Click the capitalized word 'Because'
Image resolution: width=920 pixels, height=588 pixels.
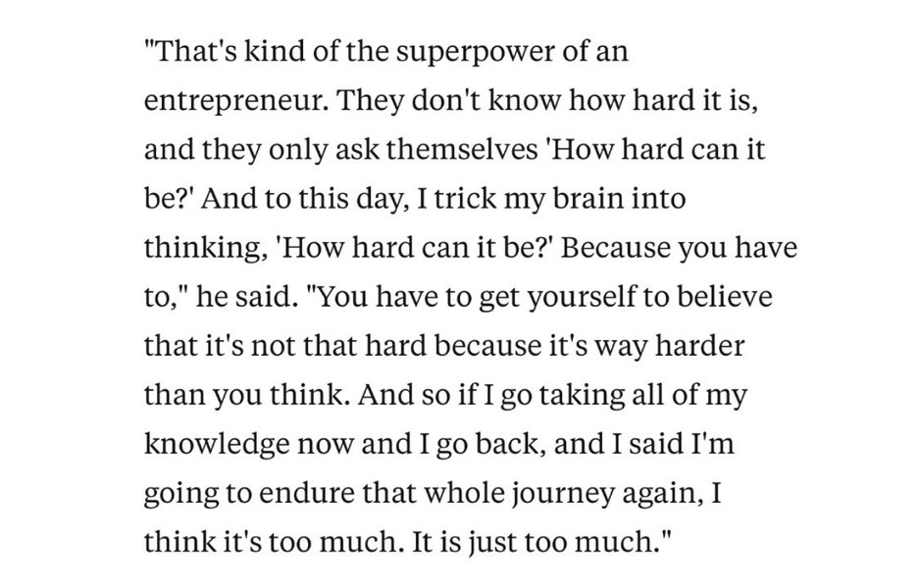coord(616,247)
